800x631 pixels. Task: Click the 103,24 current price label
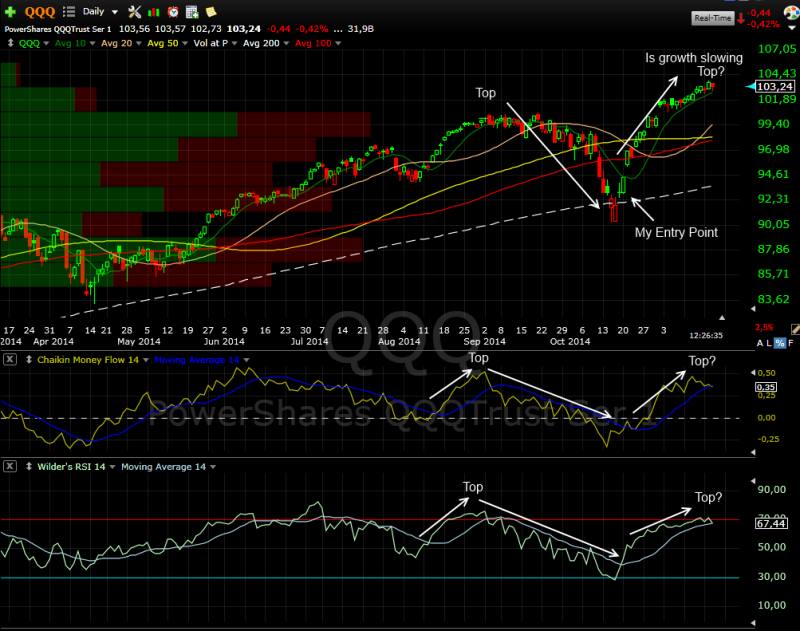[x=775, y=86]
